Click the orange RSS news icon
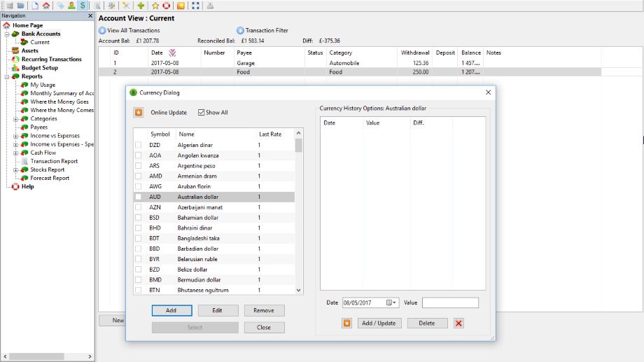Screen dimensions: 644x362 [181, 6]
